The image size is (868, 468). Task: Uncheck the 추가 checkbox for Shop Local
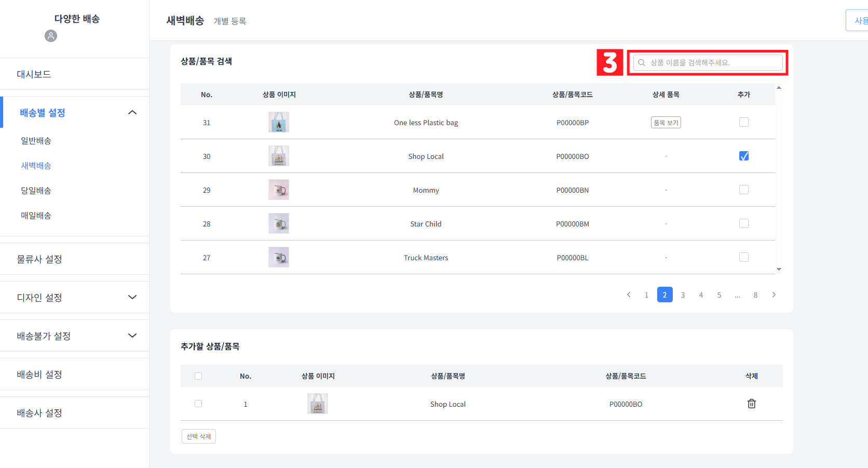[x=744, y=156]
